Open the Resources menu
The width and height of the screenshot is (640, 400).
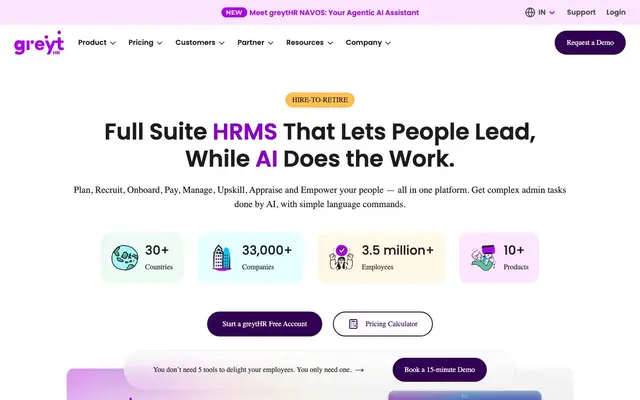click(309, 42)
